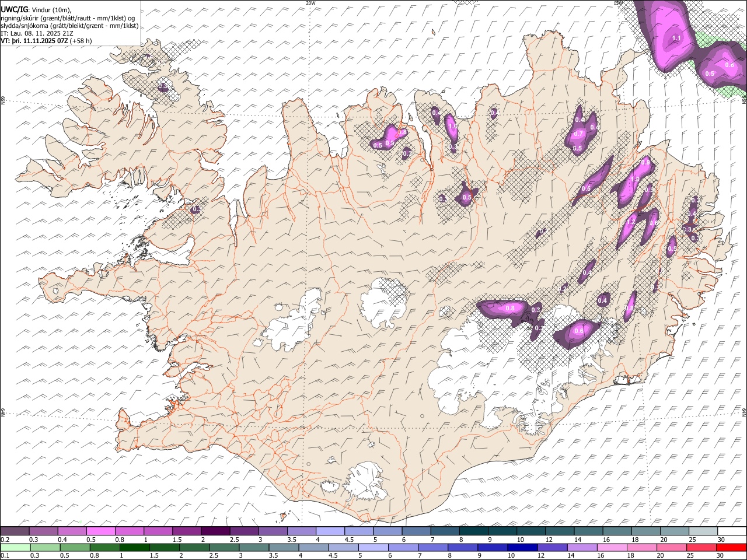Image resolution: width=747 pixels, height=560 pixels.
Task: Click upper legend swatch between 0.2 and 0.3
Action: click(15, 531)
